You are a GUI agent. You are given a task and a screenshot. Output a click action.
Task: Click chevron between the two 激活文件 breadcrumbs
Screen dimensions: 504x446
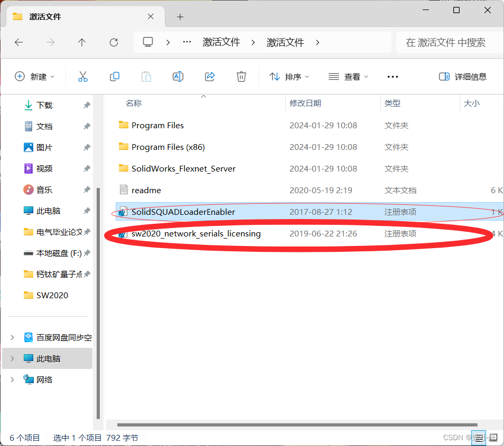click(253, 42)
